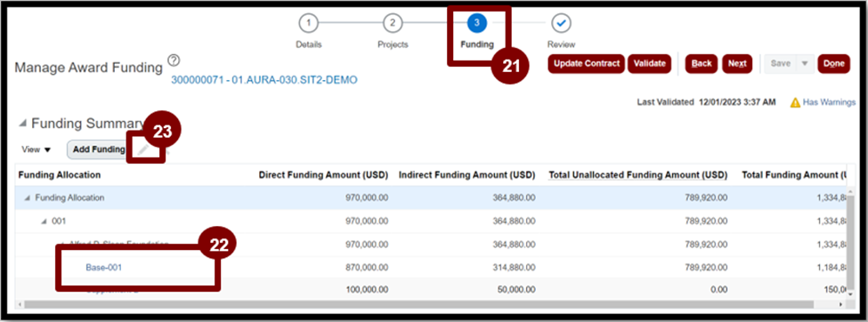
Task: Click the Update Contract button
Action: point(586,64)
